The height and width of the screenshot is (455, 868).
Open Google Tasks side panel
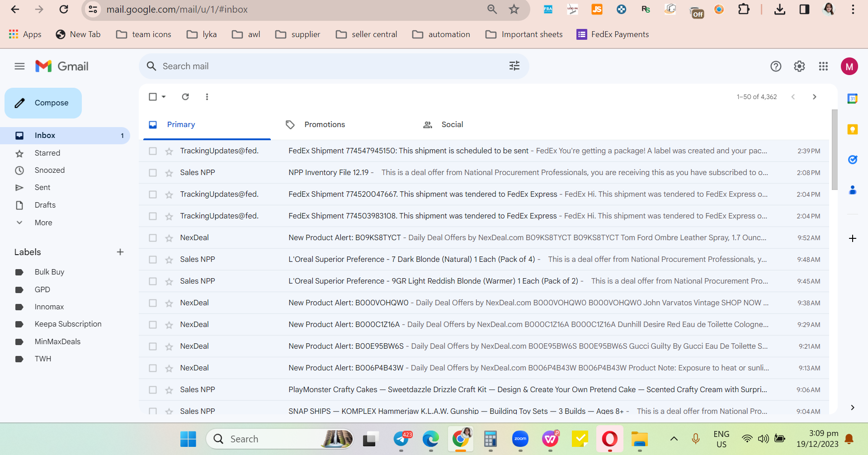[853, 160]
